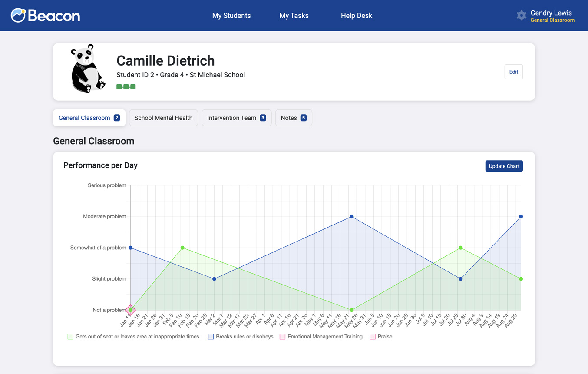Click the Somewhat of a problem axis label

tap(98, 248)
